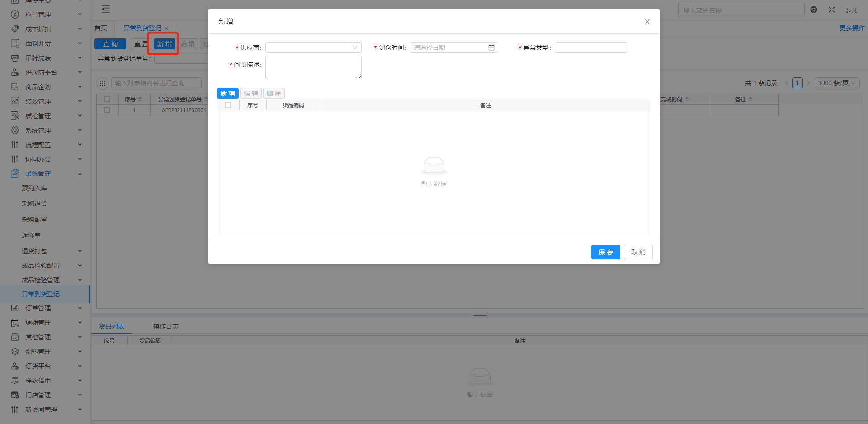The image size is (868, 424).
Task: Open the 采购退货 menu item
Action: (x=34, y=204)
